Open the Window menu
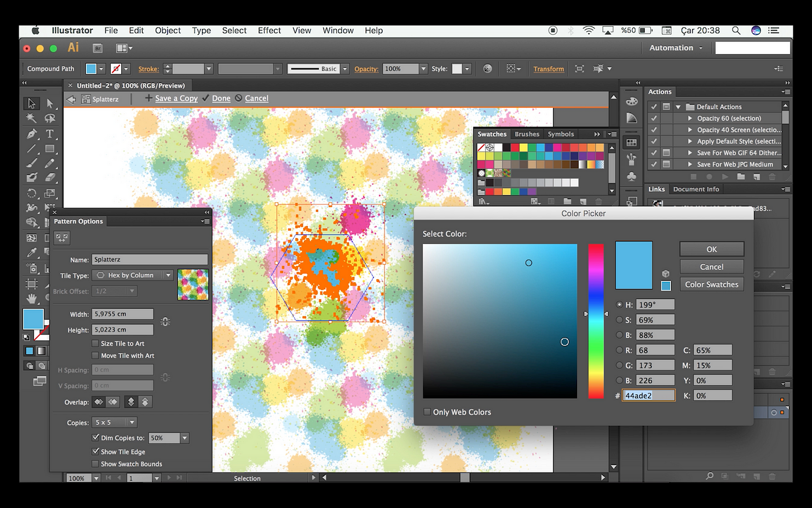 click(x=338, y=30)
